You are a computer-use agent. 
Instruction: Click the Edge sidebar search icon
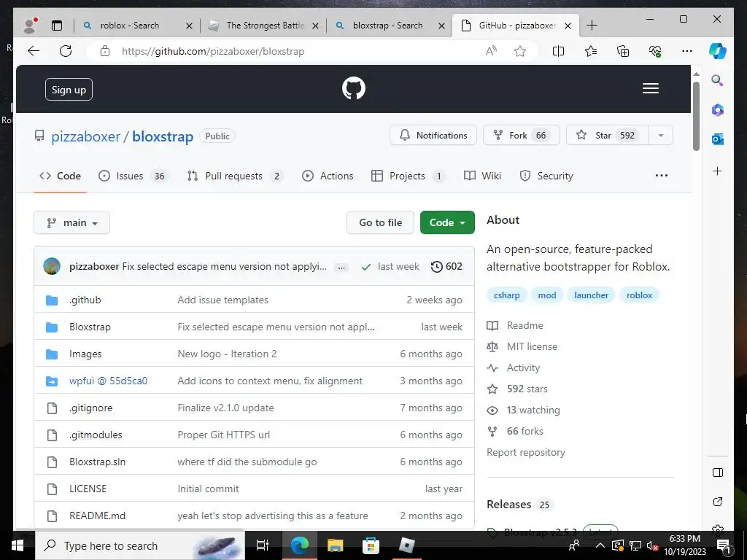(x=718, y=80)
